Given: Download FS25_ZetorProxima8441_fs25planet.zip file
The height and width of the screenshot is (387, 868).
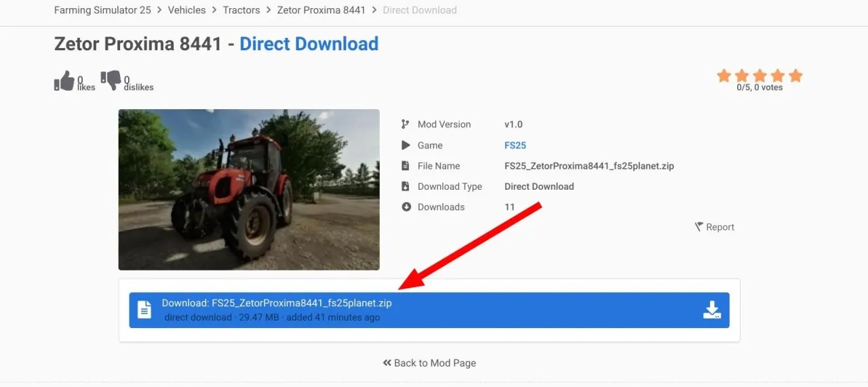Looking at the screenshot, I should 429,310.
